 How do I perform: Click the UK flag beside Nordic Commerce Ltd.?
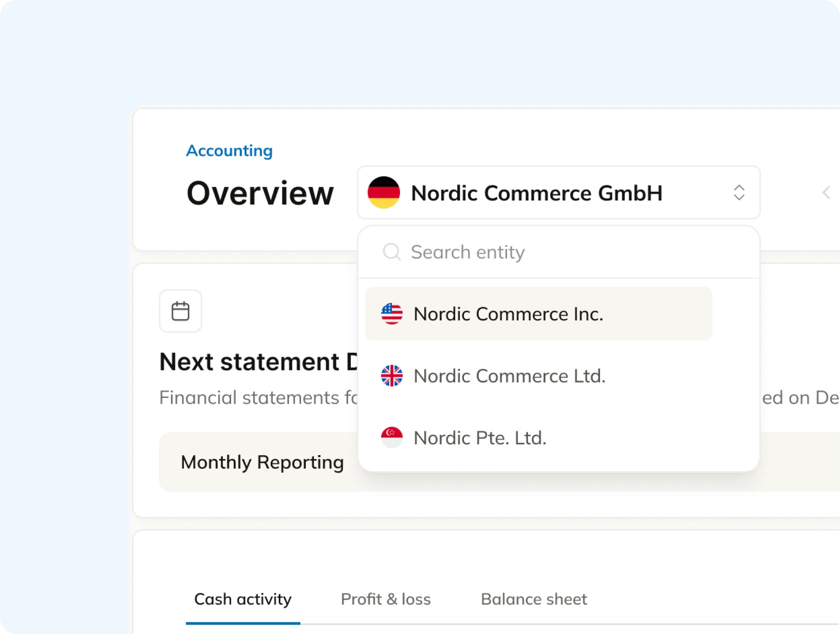[392, 375]
